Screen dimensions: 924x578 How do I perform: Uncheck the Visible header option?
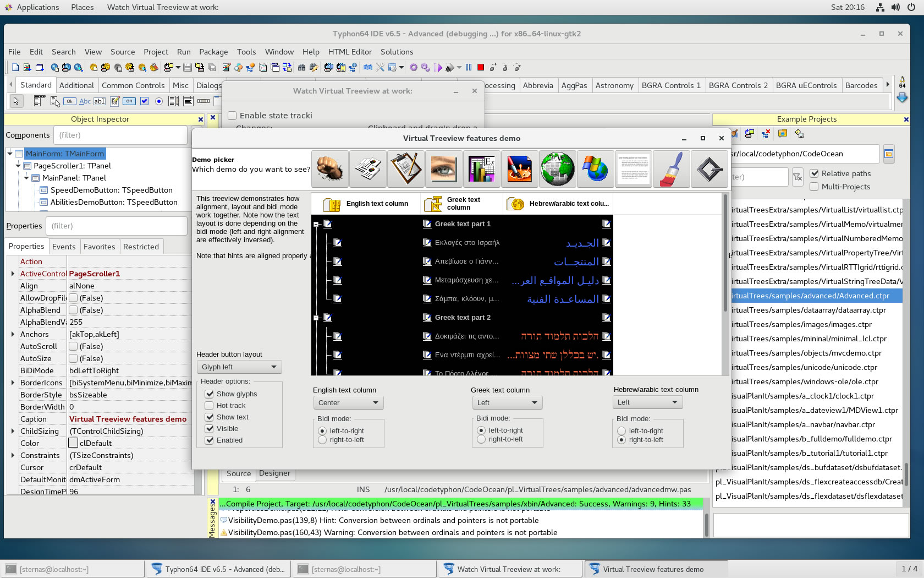[210, 429]
